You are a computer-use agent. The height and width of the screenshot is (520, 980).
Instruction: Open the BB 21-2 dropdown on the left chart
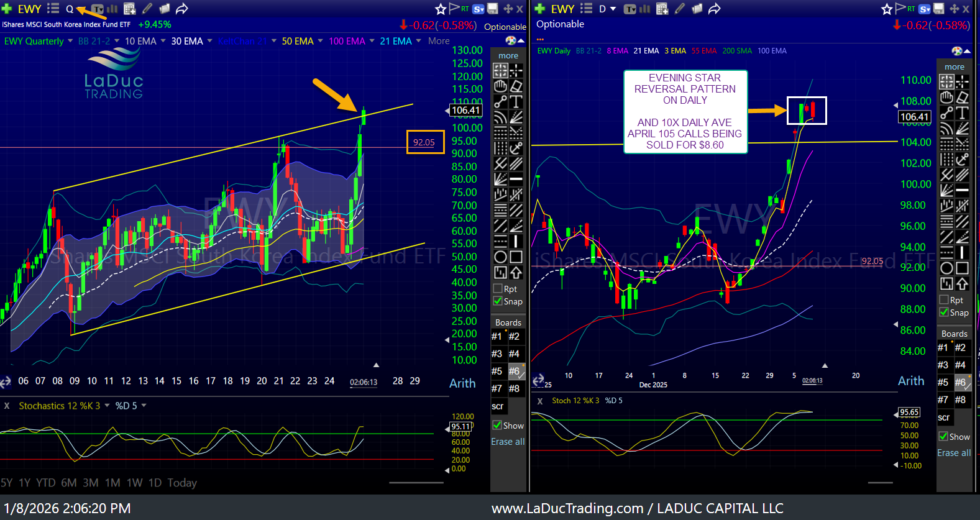coord(116,41)
